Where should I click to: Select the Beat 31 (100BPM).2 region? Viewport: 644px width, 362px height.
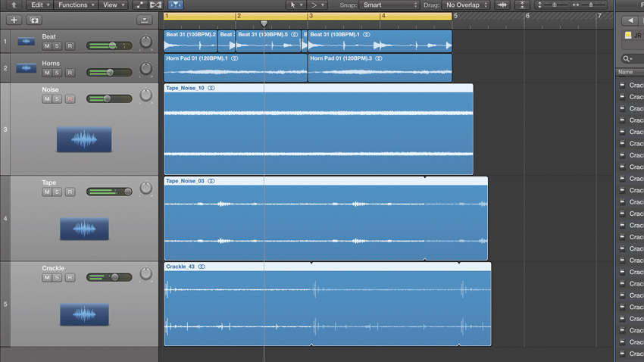coord(191,41)
